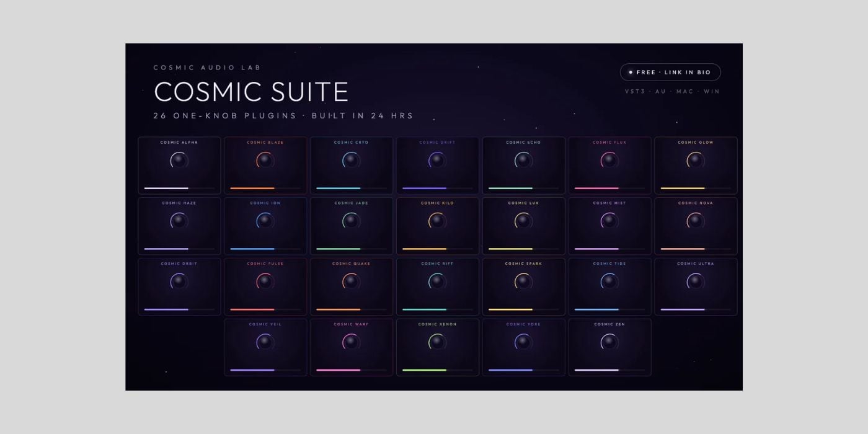Viewport: 868px width, 434px height.
Task: Click the Cosmic Zen knob
Action: [609, 342]
